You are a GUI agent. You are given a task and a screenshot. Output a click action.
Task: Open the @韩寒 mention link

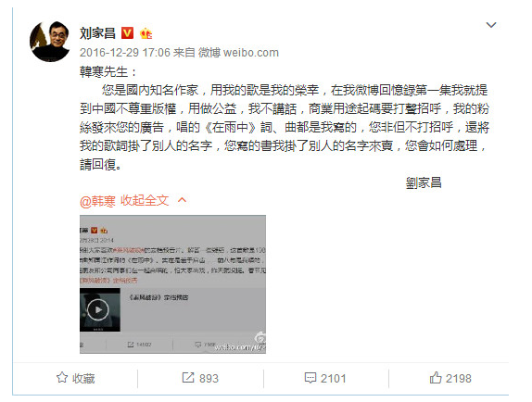[x=97, y=201]
